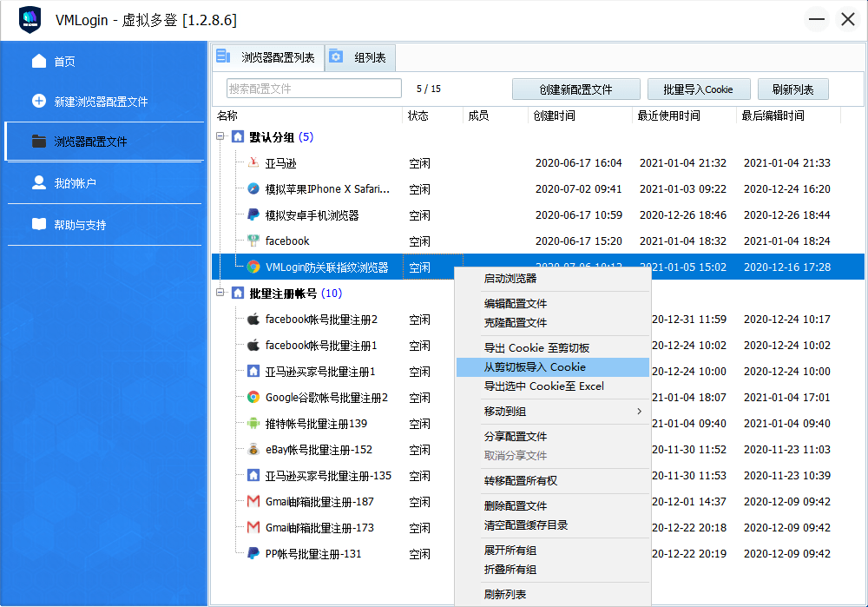The height and width of the screenshot is (607, 868).
Task: Click the icon of eBay帐号批量注册-152
Action: (253, 449)
